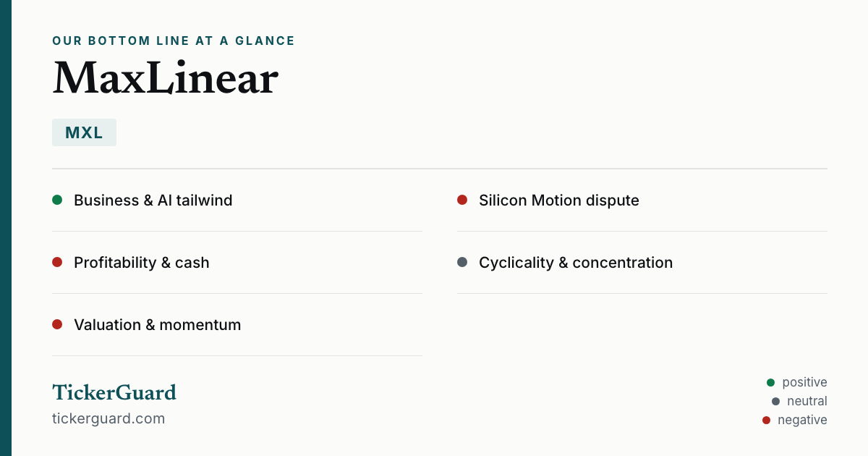This screenshot has width=868, height=456.
Task: Click the Our Bottom Line at a Glance heading
Action: (x=174, y=41)
